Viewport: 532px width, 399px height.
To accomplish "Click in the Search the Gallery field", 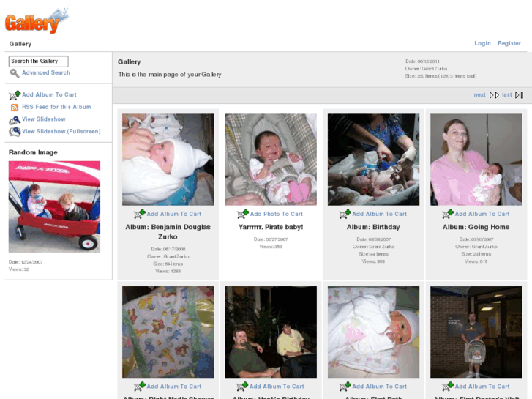I will point(38,61).
